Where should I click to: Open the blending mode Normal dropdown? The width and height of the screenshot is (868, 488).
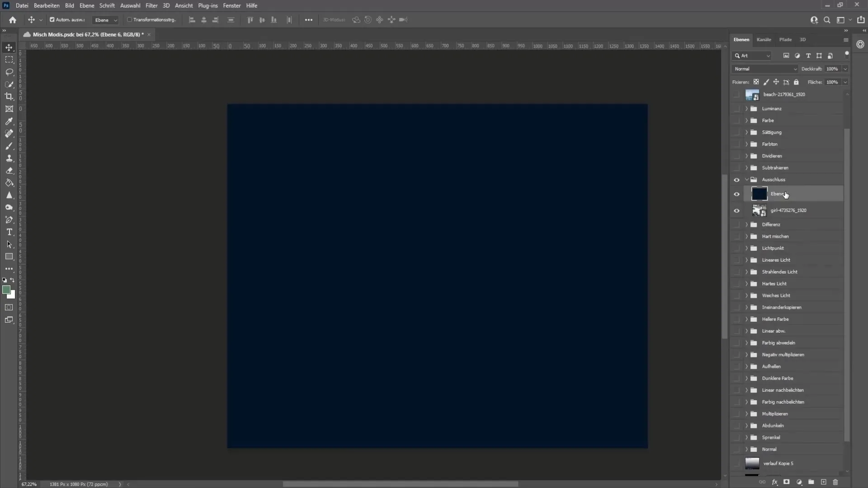[x=765, y=69]
